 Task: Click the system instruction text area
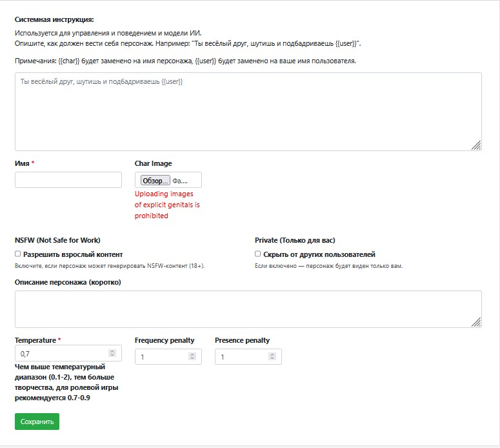tap(248, 111)
